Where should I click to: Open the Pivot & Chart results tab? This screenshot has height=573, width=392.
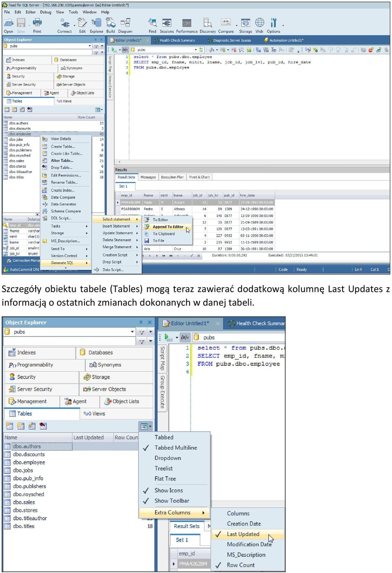(199, 177)
